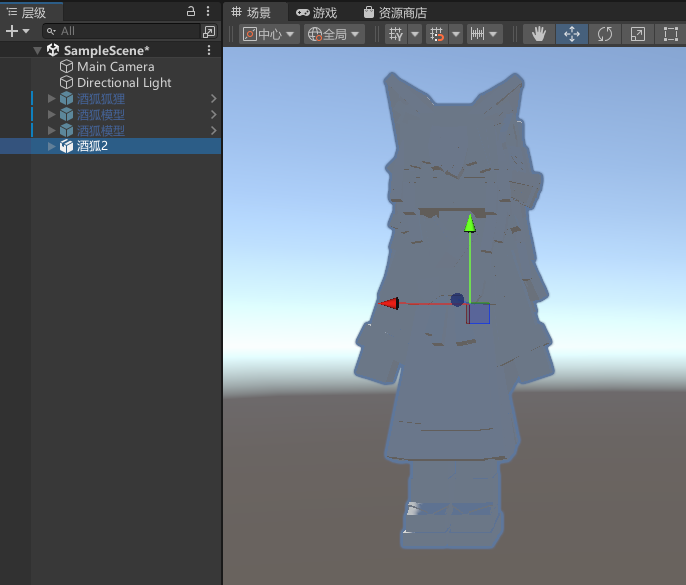The width and height of the screenshot is (686, 585).
Task: Toggle the Hierarchy panel lock
Action: coord(191,12)
